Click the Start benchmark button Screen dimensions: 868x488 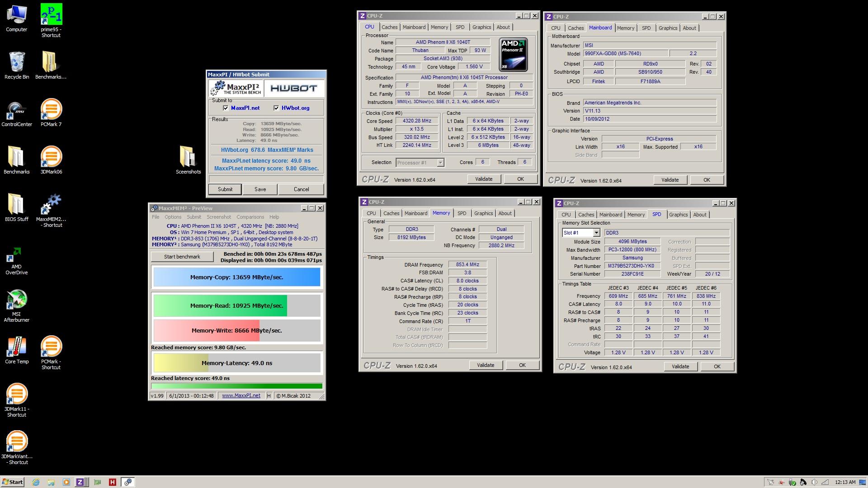[x=182, y=257]
